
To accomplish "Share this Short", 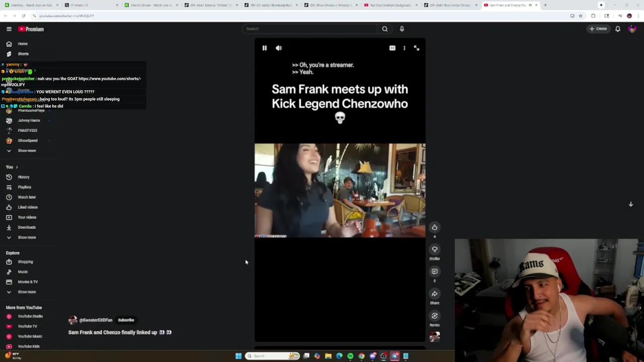I will coord(435,294).
